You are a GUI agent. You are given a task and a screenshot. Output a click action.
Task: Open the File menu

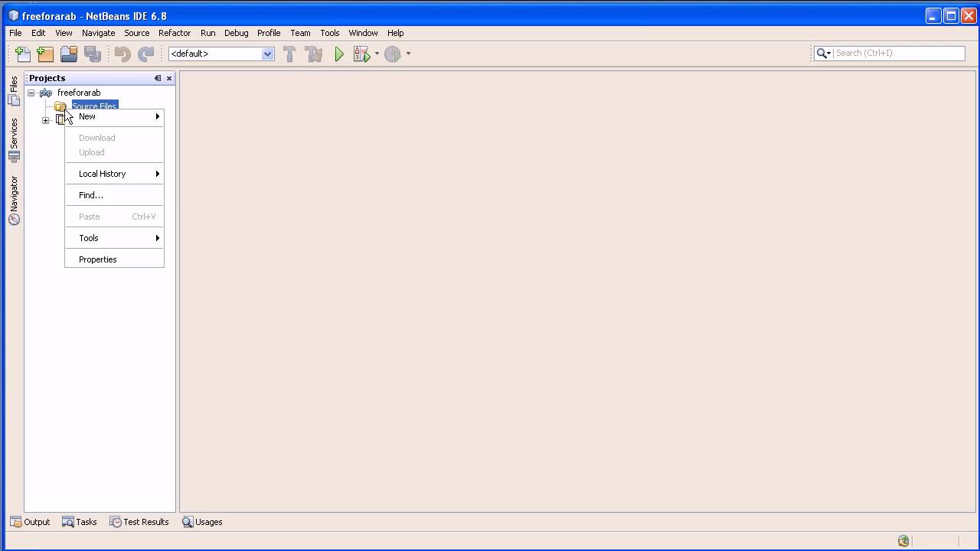(15, 33)
